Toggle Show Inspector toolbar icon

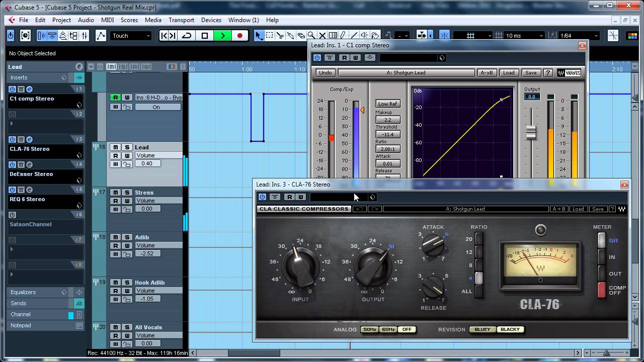coord(42,36)
